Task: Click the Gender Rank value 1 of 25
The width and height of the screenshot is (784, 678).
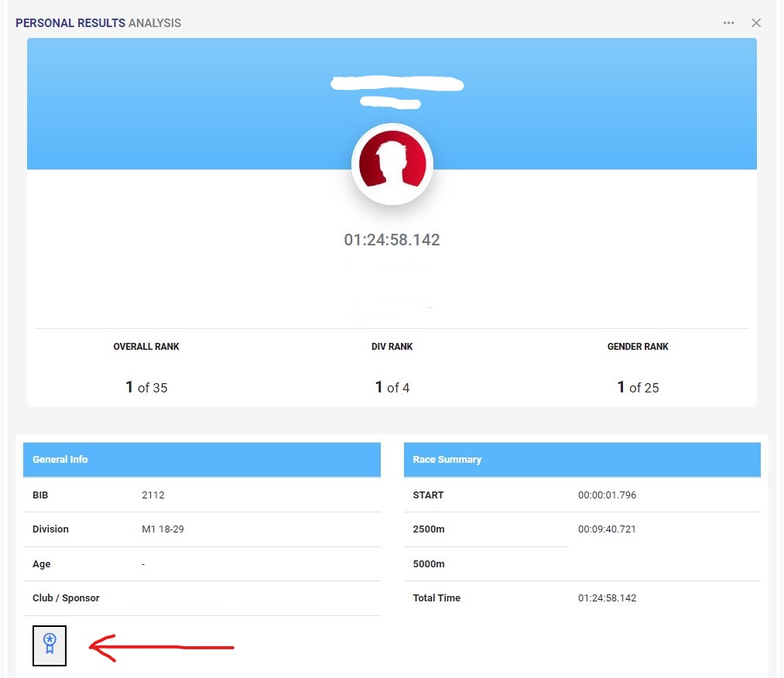Action: tap(638, 388)
